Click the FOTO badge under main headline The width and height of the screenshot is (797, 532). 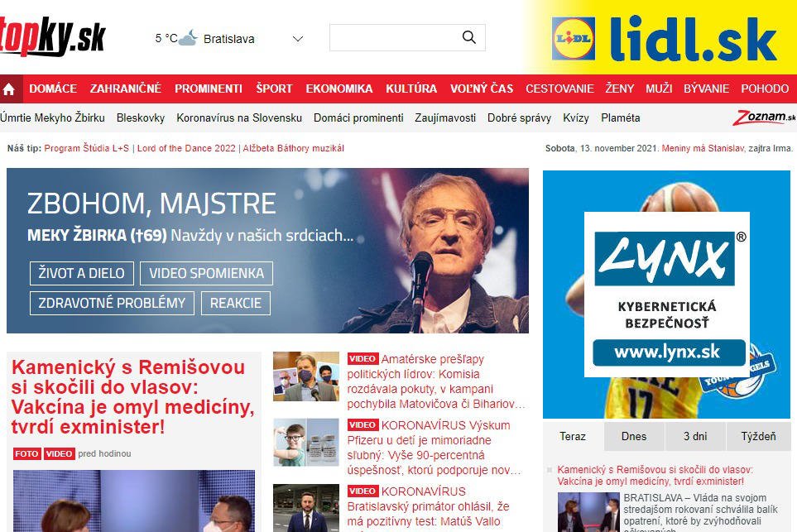click(26, 453)
